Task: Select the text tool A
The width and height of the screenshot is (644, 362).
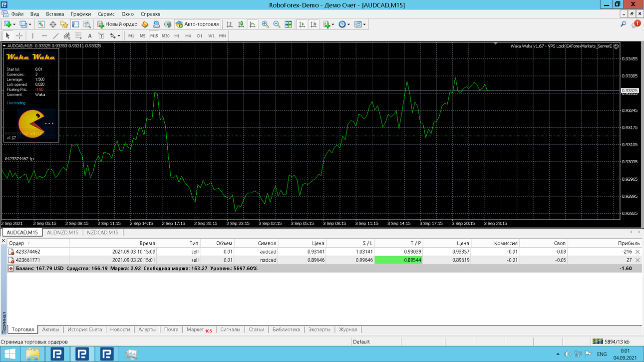Action: (90, 36)
